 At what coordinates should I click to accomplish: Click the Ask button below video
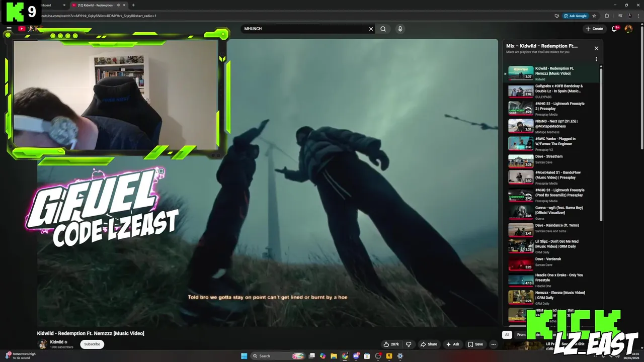[x=452, y=344]
